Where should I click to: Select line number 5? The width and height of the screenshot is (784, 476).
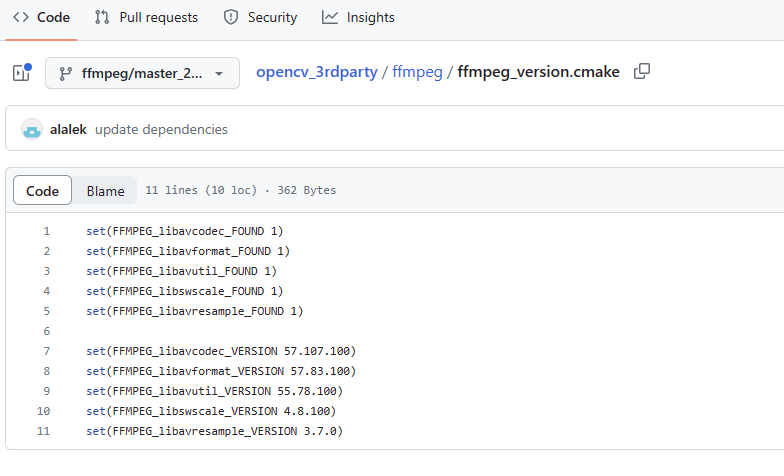(46, 311)
